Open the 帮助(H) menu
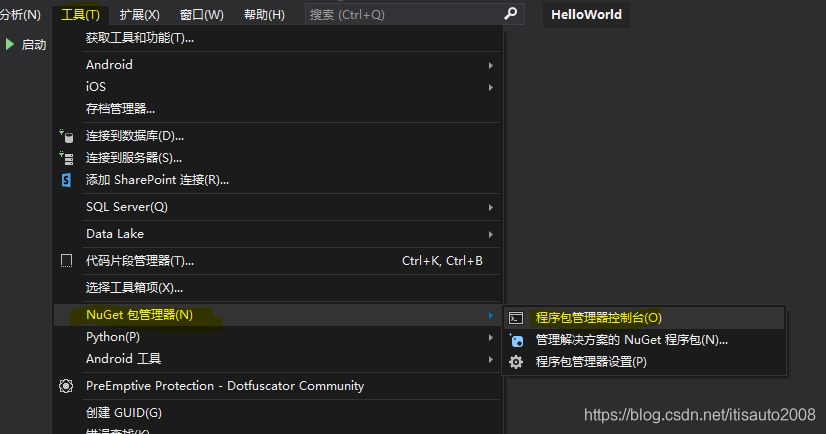 tap(264, 14)
